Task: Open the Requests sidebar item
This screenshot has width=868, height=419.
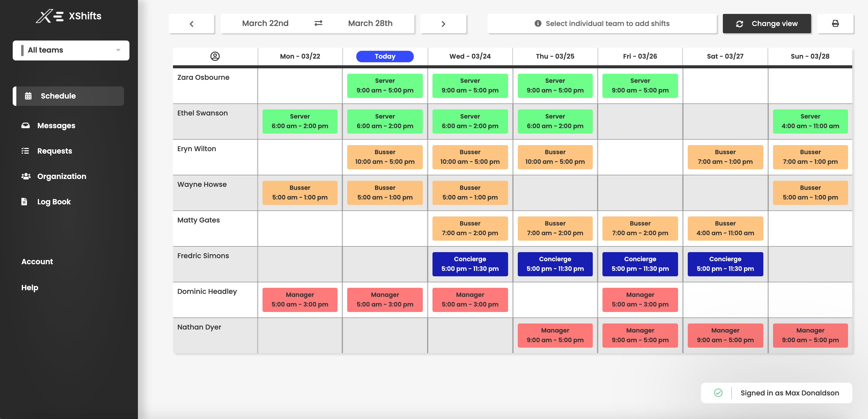Action: click(54, 151)
